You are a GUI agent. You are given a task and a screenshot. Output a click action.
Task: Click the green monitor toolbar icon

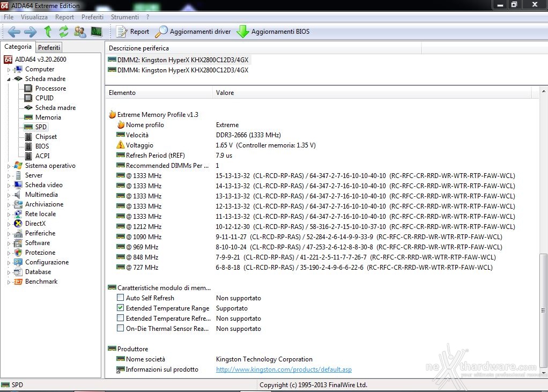tap(97, 32)
